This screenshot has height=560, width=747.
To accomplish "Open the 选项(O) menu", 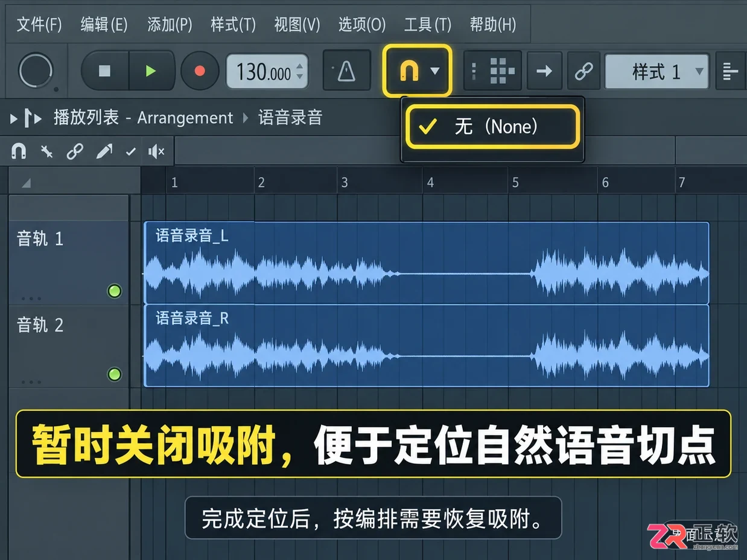I will pyautogui.click(x=361, y=25).
